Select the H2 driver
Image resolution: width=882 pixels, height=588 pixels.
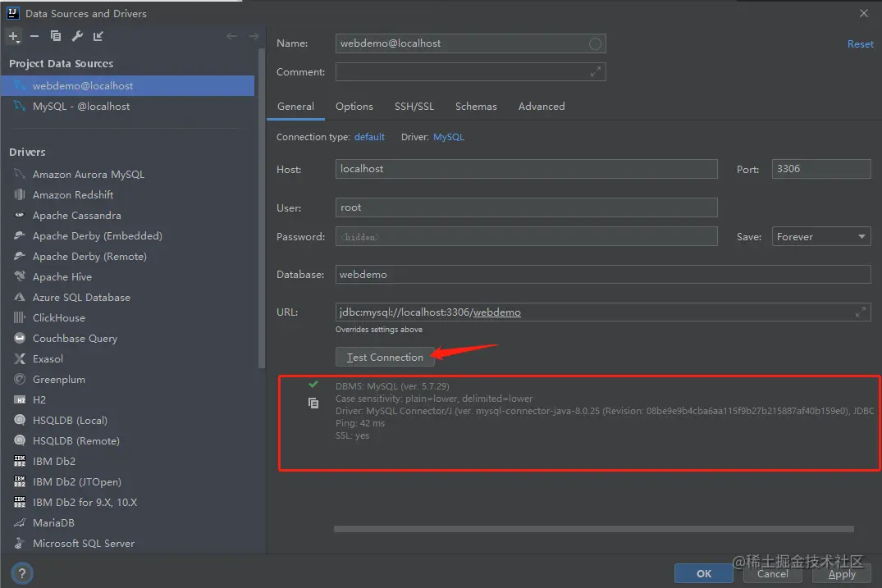(x=39, y=400)
